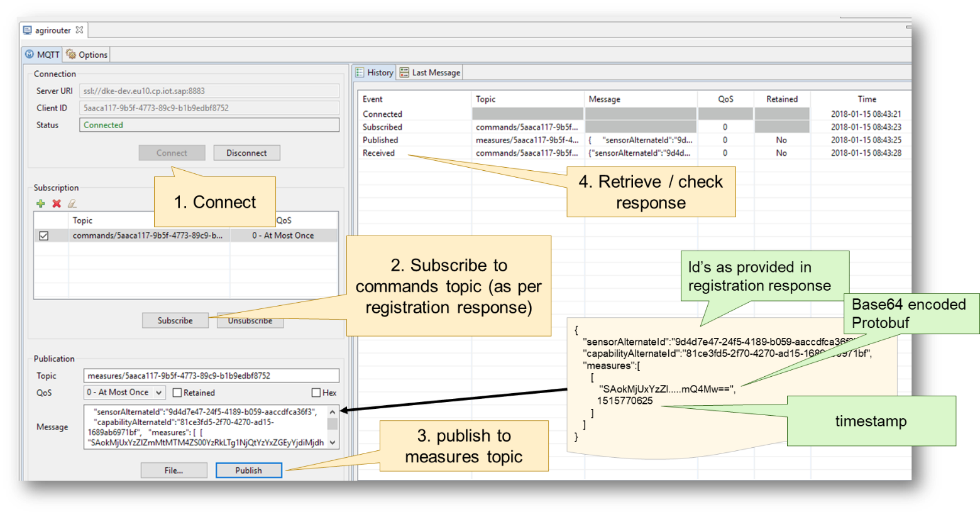Click the list icon on the History tab
Screen dimensions: 980x515
(x=360, y=72)
